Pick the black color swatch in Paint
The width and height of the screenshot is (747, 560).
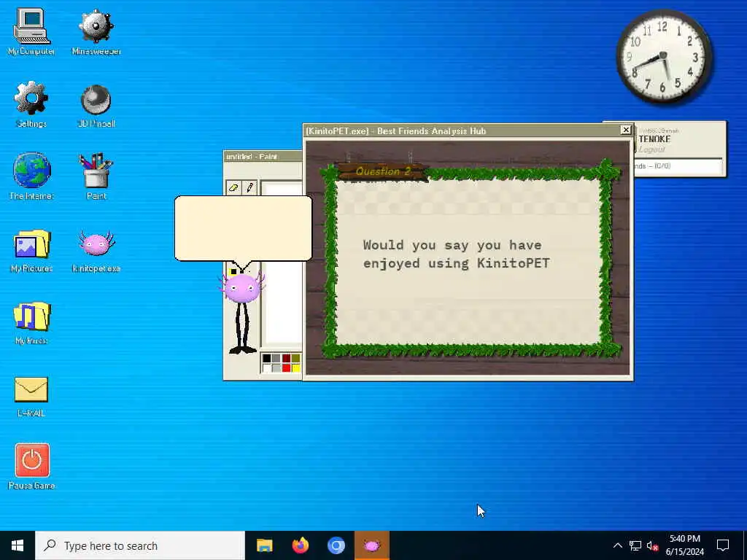point(266,358)
